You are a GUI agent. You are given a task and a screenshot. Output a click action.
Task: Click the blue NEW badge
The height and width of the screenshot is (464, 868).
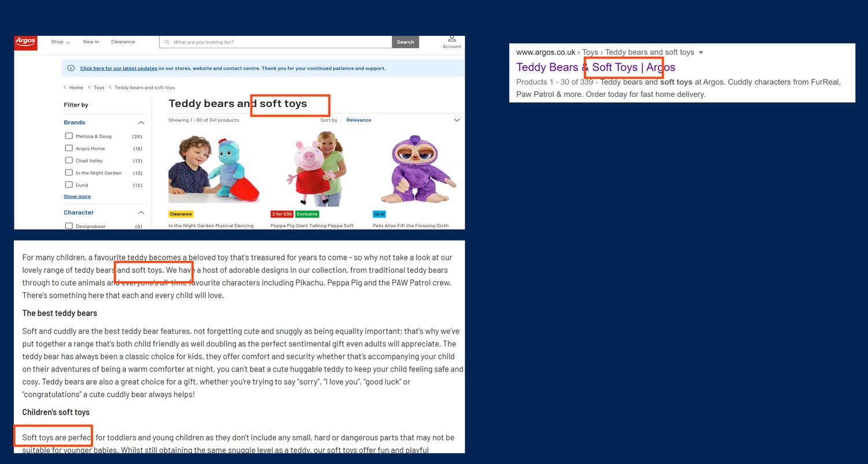pyautogui.click(x=379, y=214)
